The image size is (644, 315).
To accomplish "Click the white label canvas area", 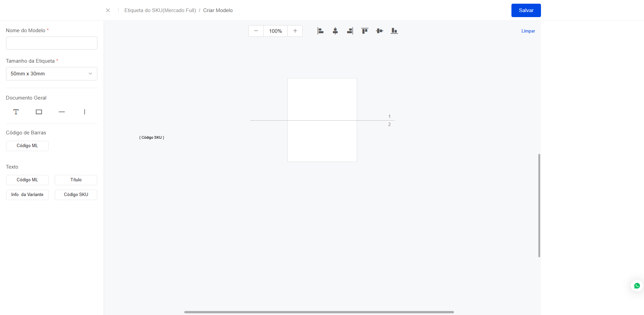I will pyautogui.click(x=322, y=120).
